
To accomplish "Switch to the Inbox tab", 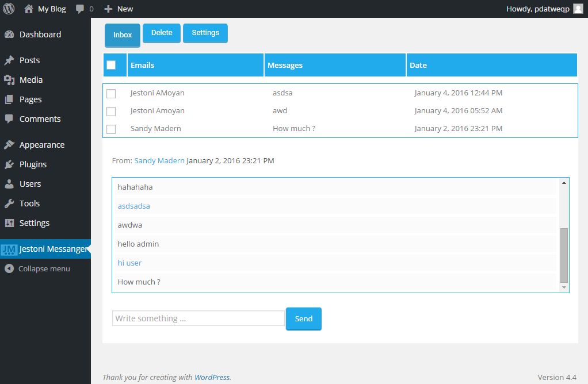I will tap(123, 35).
